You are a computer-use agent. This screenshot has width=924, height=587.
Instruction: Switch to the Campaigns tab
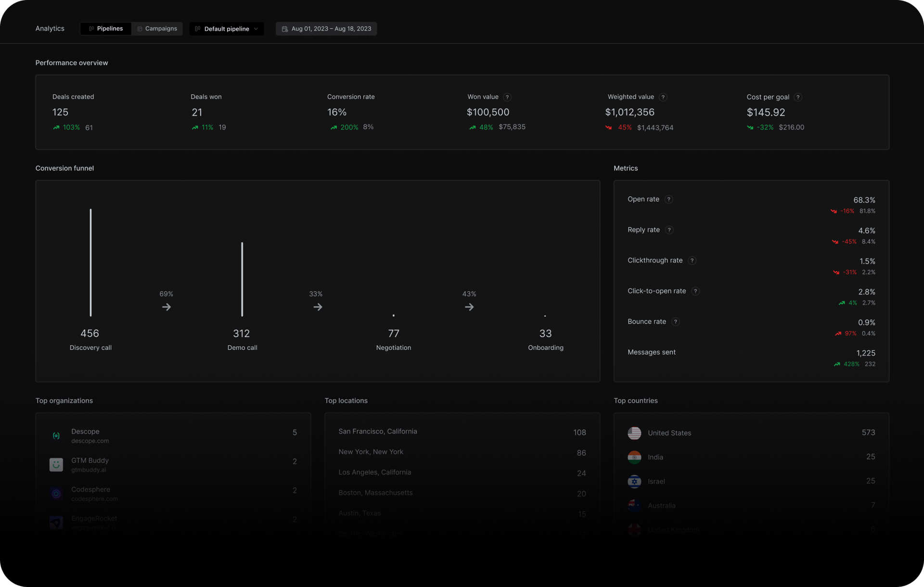pyautogui.click(x=157, y=29)
